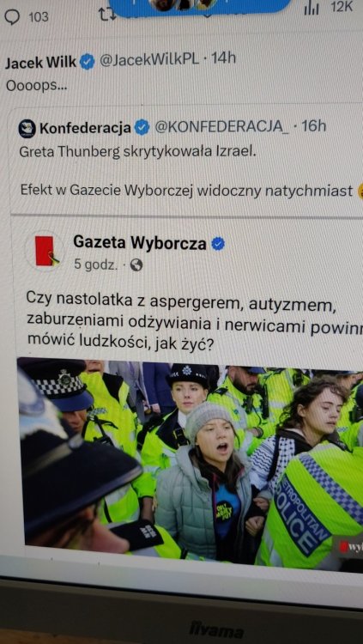Click the "Oooops..." tweet text
This screenshot has width=363, height=644.
click(36, 86)
